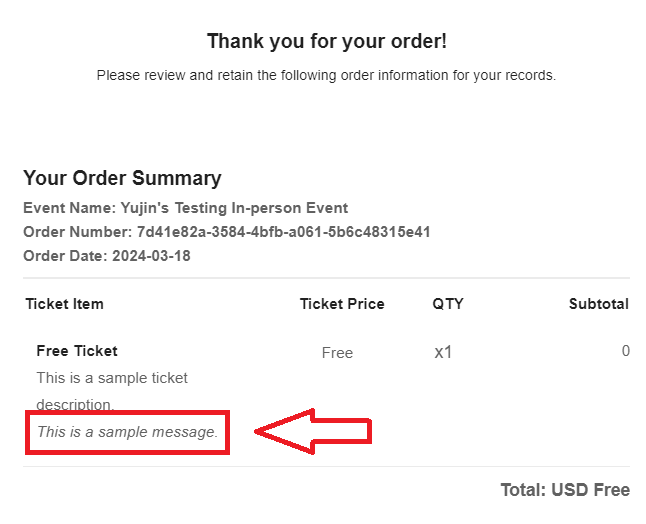Click the red arrow annotation
The height and width of the screenshot is (524, 646).
pyautogui.click(x=313, y=432)
